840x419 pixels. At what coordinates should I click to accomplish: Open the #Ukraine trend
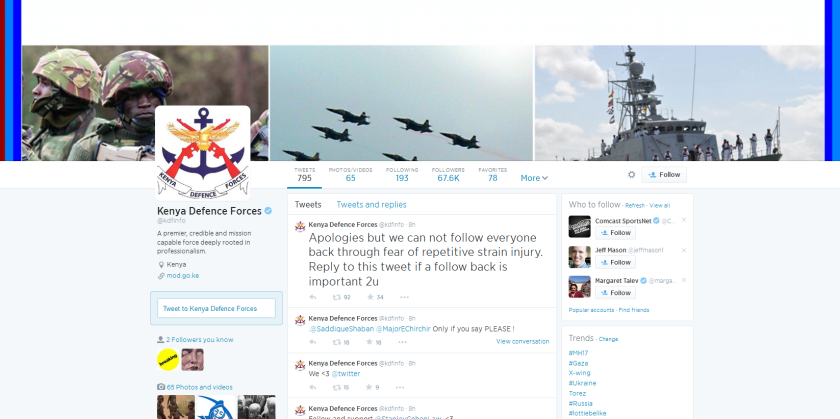coord(582,383)
